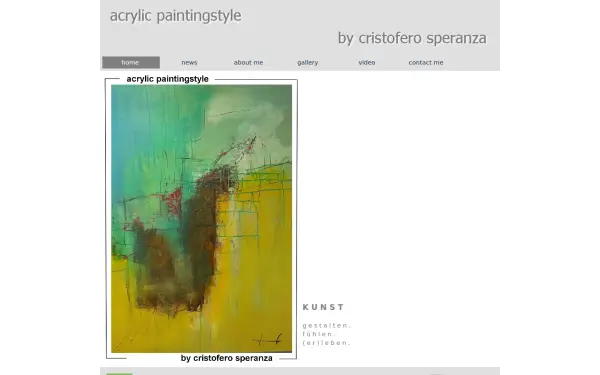Open the contact me page
This screenshot has height=375, width=600.
click(426, 62)
